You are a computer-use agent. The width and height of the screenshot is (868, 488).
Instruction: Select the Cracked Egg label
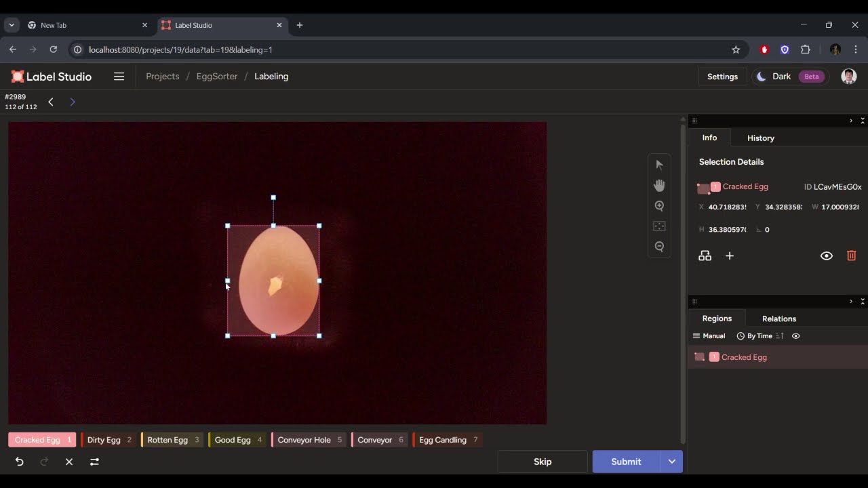pos(41,440)
